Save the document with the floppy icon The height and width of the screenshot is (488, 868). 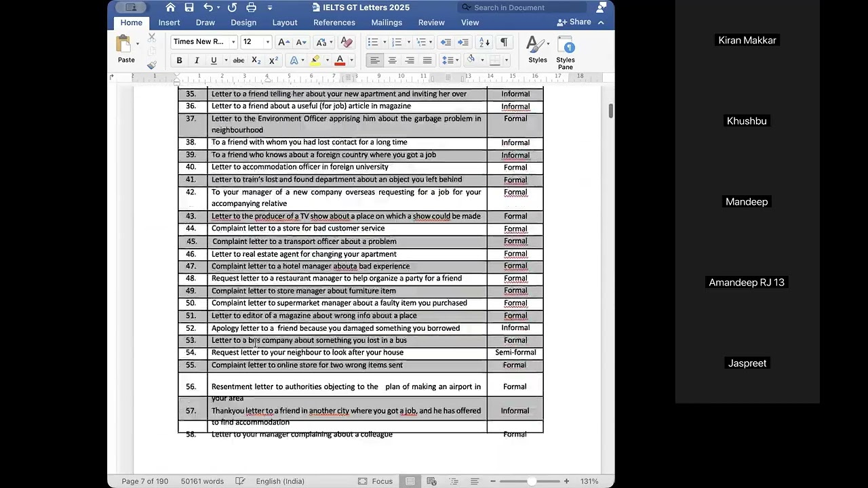pos(189,7)
